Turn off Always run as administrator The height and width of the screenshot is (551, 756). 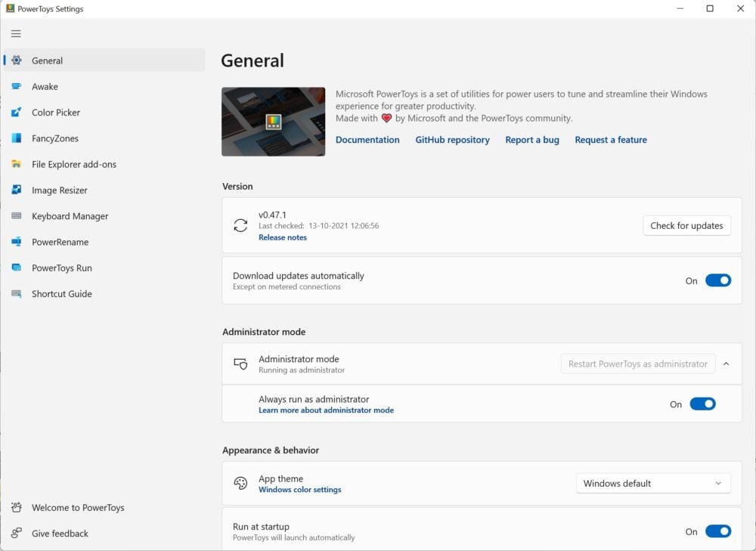(x=702, y=404)
